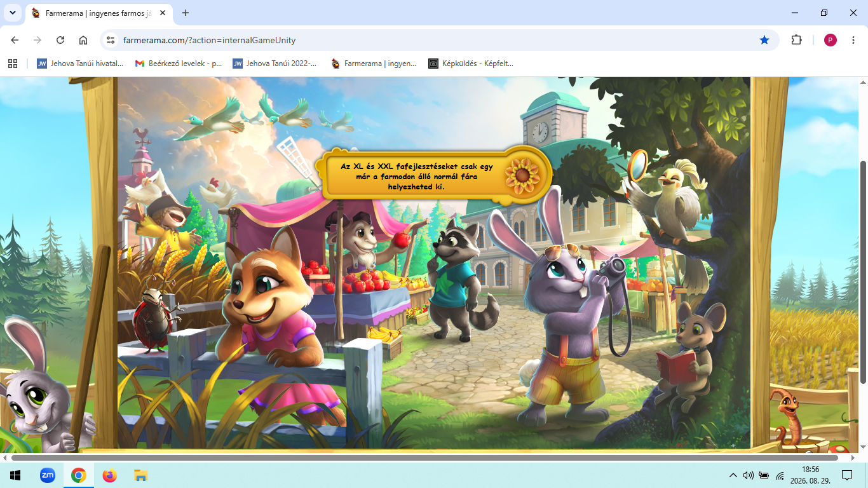The height and width of the screenshot is (488, 868).
Task: Open the tab search dropdown arrow
Action: [12, 13]
